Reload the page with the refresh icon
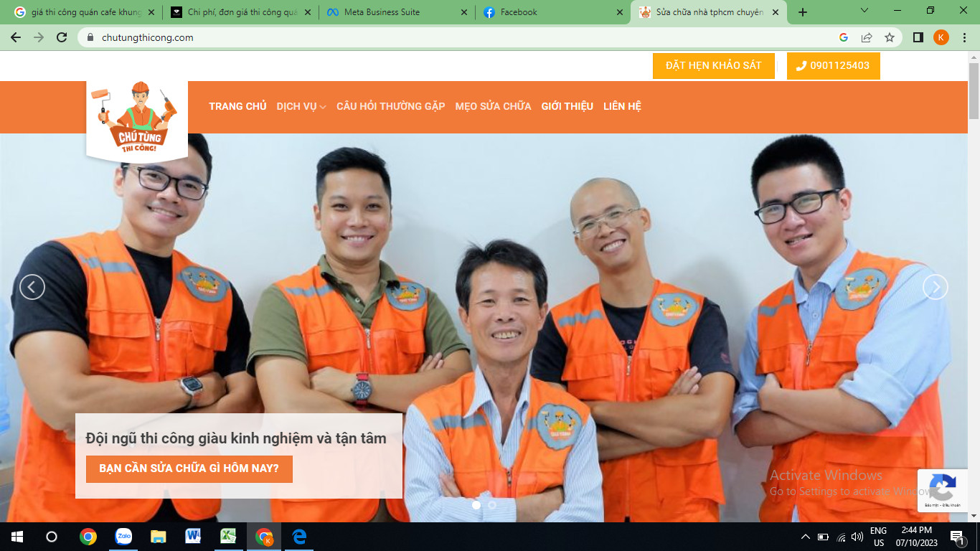980x551 pixels. [x=62, y=37]
